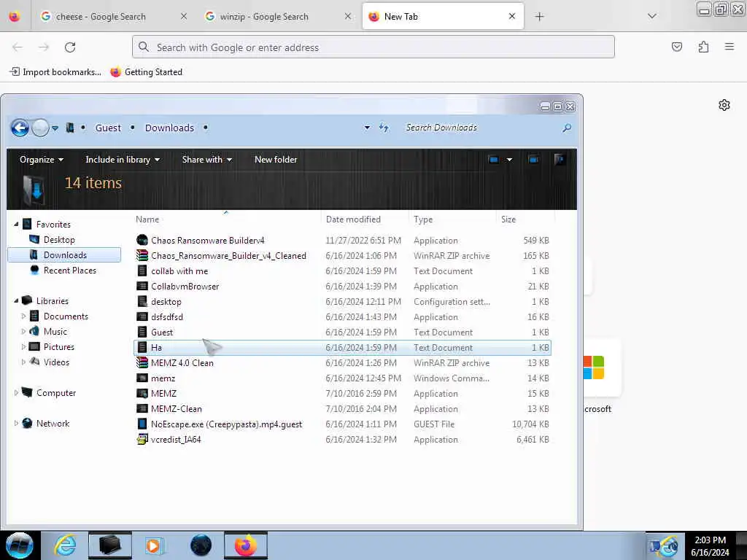The image size is (747, 560).
Task: Open the view options dropdown arrow
Action: pyautogui.click(x=509, y=160)
